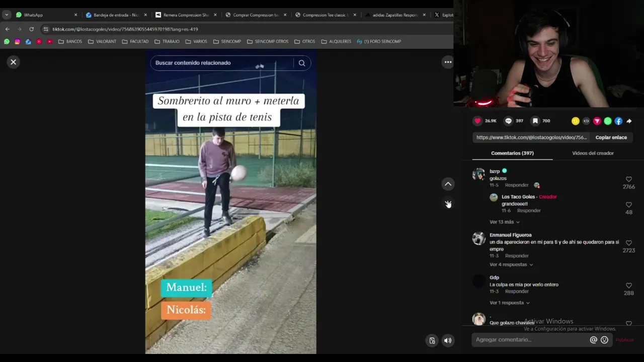
Task: Share to Facebook via the blue icon
Action: tap(618, 121)
